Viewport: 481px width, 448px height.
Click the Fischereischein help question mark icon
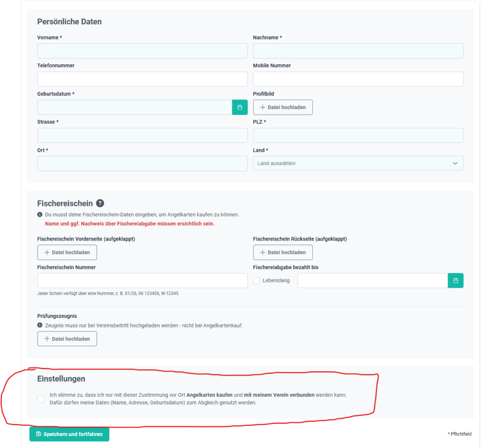pyautogui.click(x=100, y=203)
